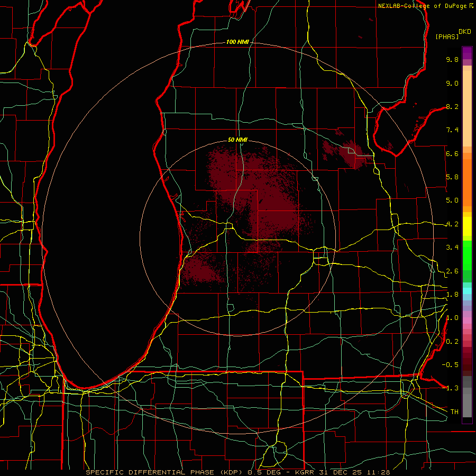Click the 1.8 scale value
476x476 pixels.
coord(452,295)
